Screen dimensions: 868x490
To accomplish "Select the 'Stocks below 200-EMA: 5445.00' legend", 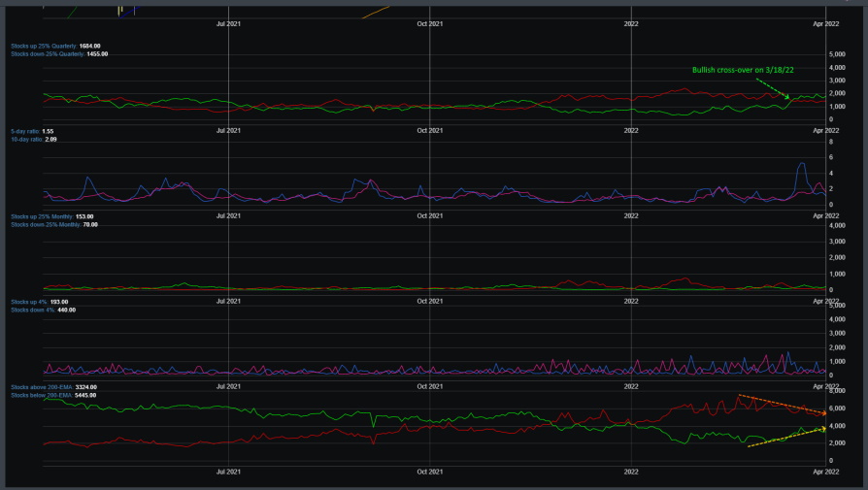I will tap(53, 396).
